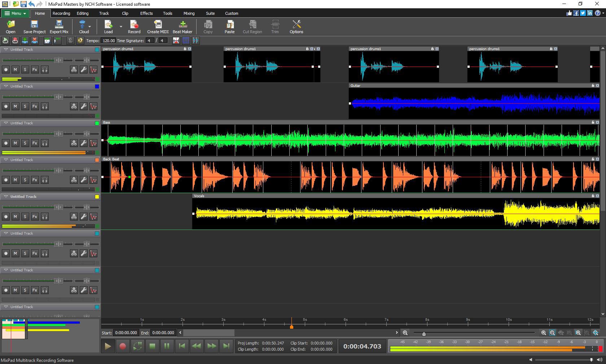Click the Save Project button
The image size is (606, 364).
click(34, 26)
